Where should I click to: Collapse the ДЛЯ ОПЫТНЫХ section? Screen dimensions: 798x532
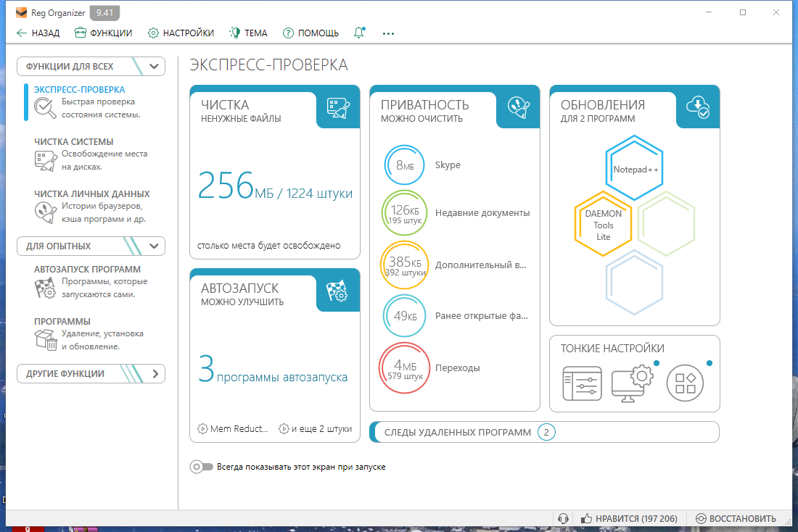(x=153, y=246)
